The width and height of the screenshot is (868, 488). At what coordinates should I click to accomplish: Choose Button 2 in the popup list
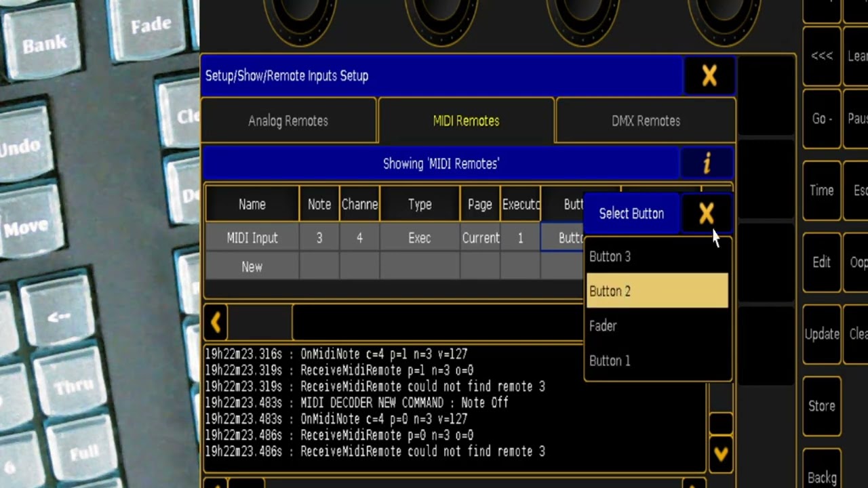pyautogui.click(x=657, y=291)
